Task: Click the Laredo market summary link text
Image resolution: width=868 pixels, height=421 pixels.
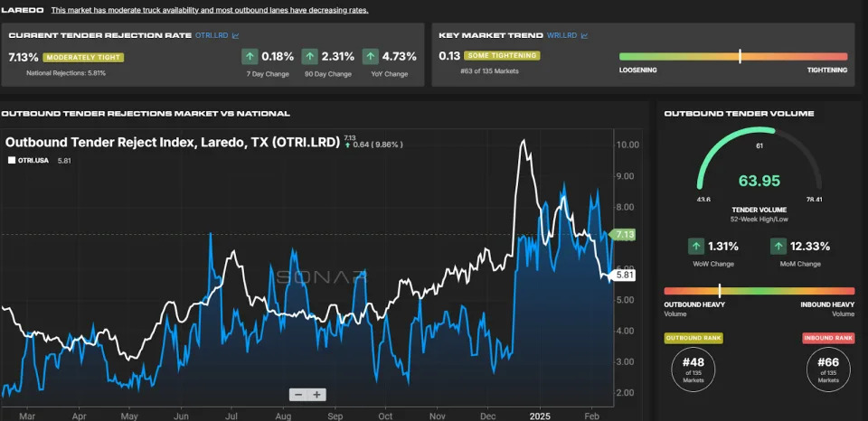Action: pyautogui.click(x=210, y=10)
